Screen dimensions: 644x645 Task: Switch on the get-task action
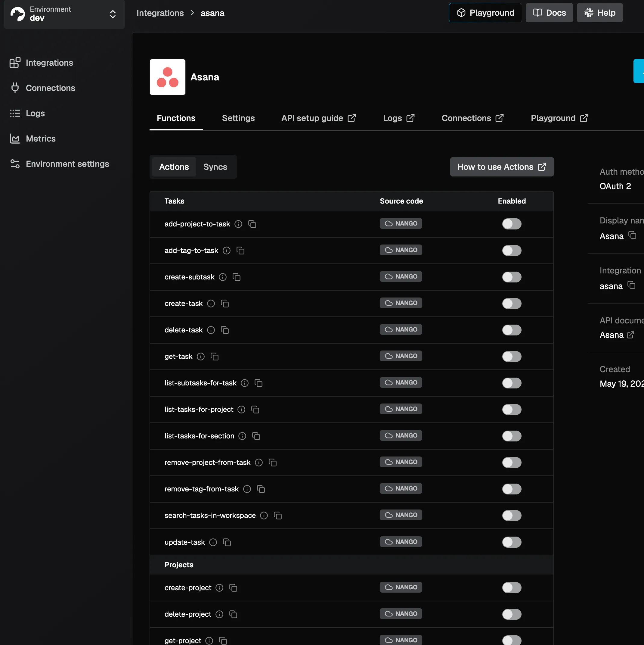(x=512, y=357)
